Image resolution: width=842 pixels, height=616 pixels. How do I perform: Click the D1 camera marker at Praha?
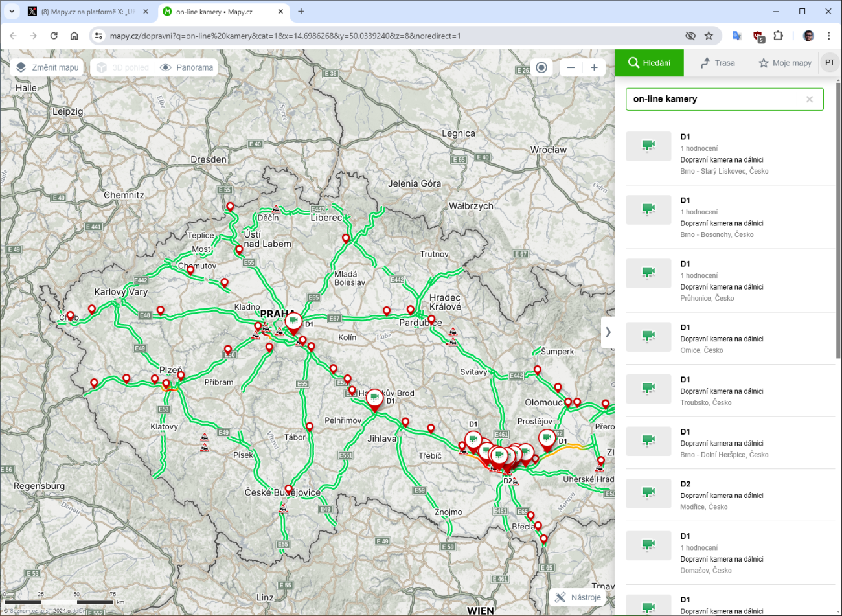pos(293,322)
